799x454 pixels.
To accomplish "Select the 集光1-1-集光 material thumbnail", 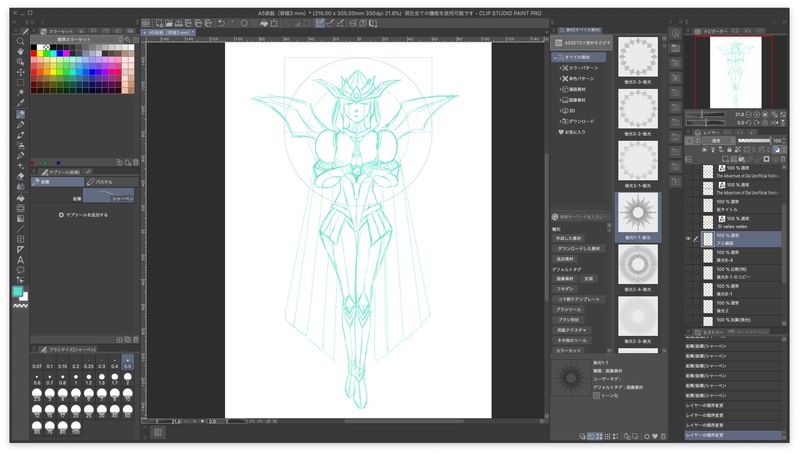I will [637, 211].
